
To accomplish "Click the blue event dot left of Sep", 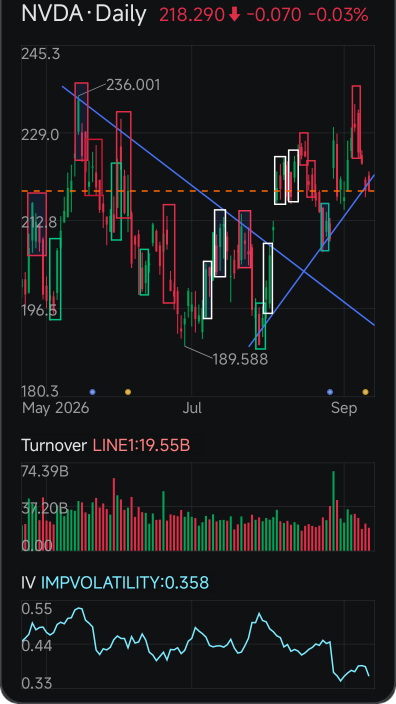I will (x=330, y=392).
